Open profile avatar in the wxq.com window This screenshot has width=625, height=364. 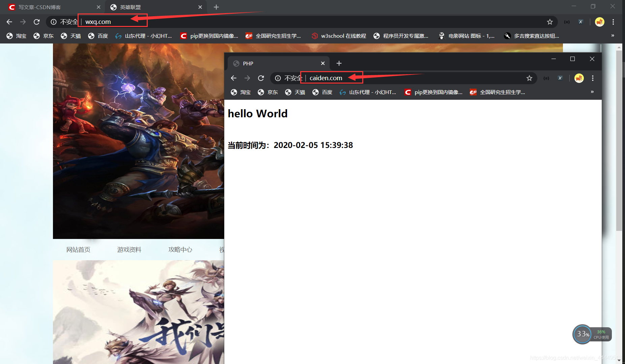[x=599, y=22]
